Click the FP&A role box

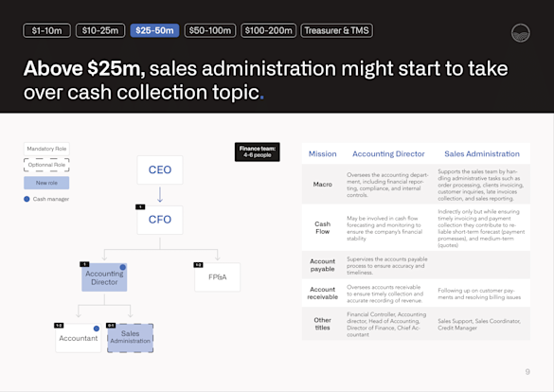click(217, 277)
